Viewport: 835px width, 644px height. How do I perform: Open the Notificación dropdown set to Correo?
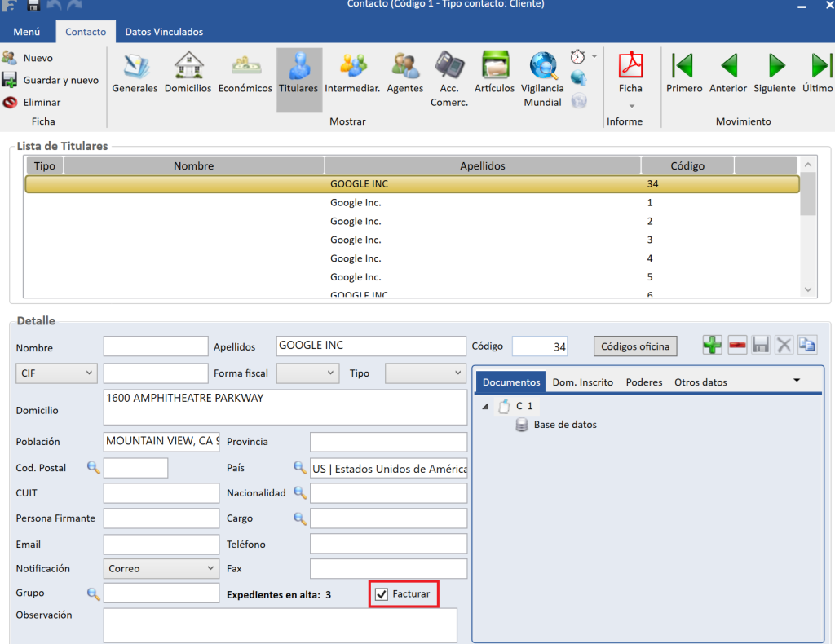coord(161,568)
